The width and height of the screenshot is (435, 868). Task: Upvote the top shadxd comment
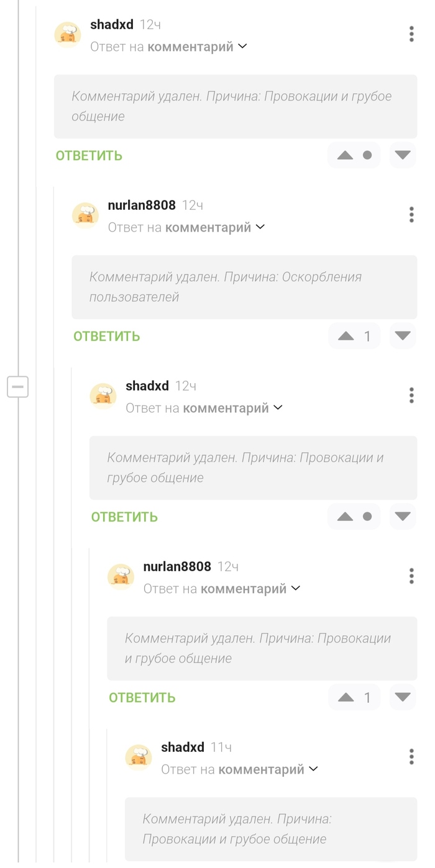(x=346, y=155)
